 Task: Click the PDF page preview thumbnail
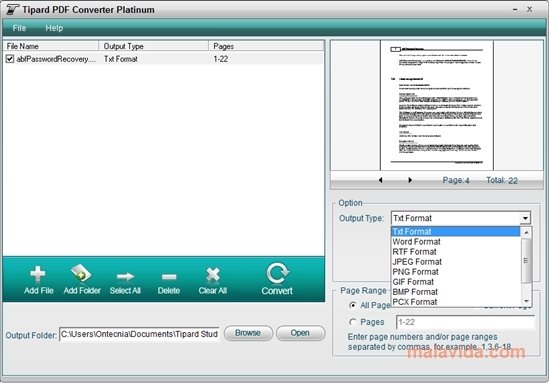(x=437, y=105)
